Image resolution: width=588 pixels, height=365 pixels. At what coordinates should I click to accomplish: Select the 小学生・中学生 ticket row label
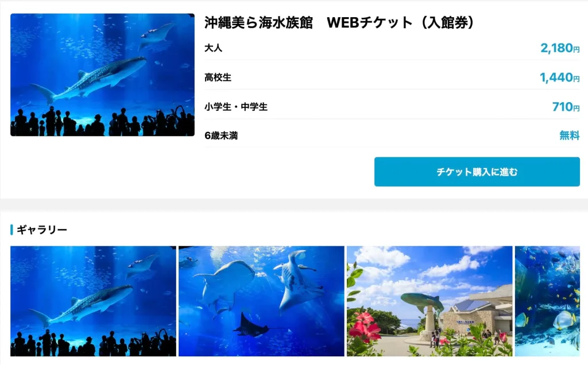236,107
